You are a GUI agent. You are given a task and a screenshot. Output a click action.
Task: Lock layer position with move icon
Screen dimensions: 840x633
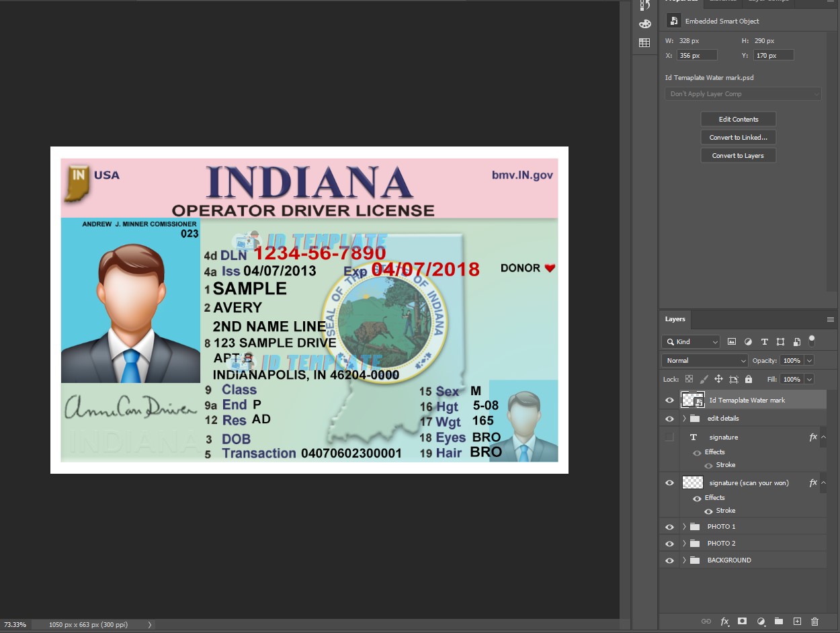718,379
